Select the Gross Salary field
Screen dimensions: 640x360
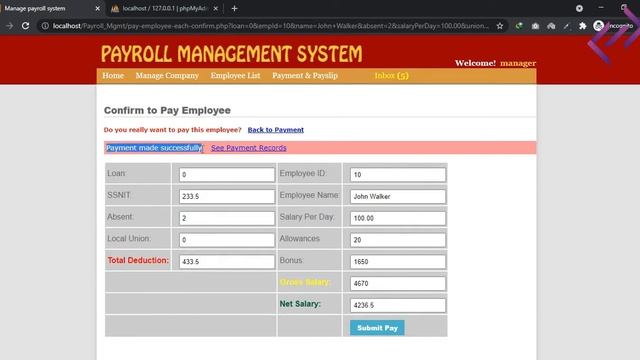point(398,283)
